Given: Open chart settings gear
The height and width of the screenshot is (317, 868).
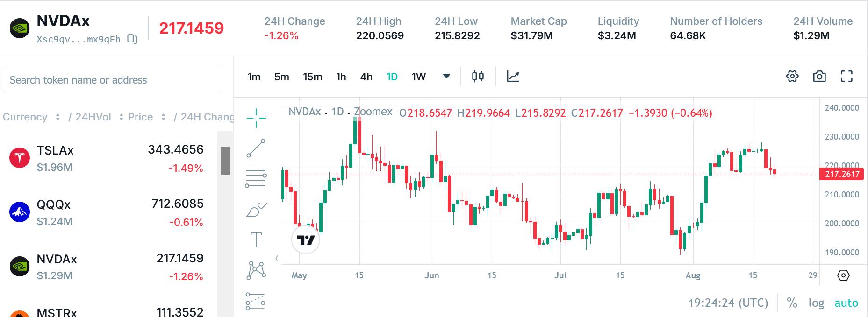Looking at the screenshot, I should coord(792,76).
